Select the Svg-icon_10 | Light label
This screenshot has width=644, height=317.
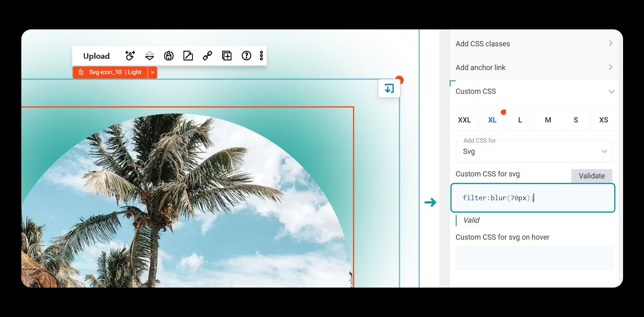point(115,72)
